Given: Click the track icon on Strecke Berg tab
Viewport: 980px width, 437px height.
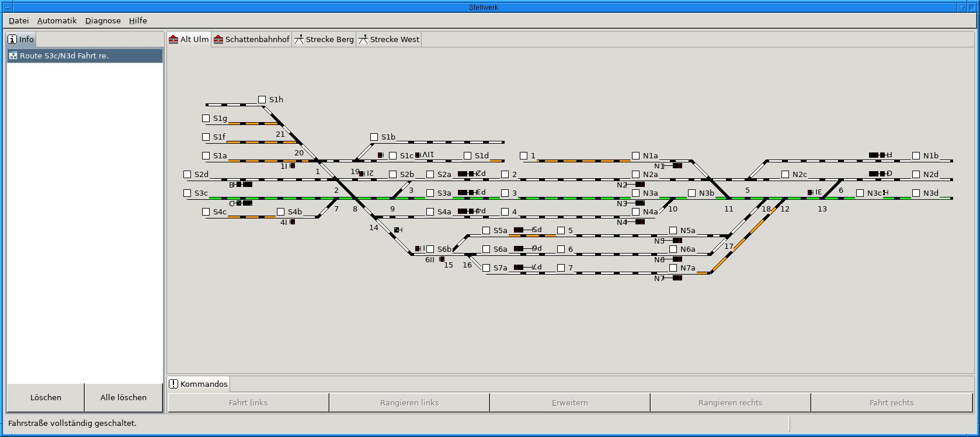Looking at the screenshot, I should 299,39.
